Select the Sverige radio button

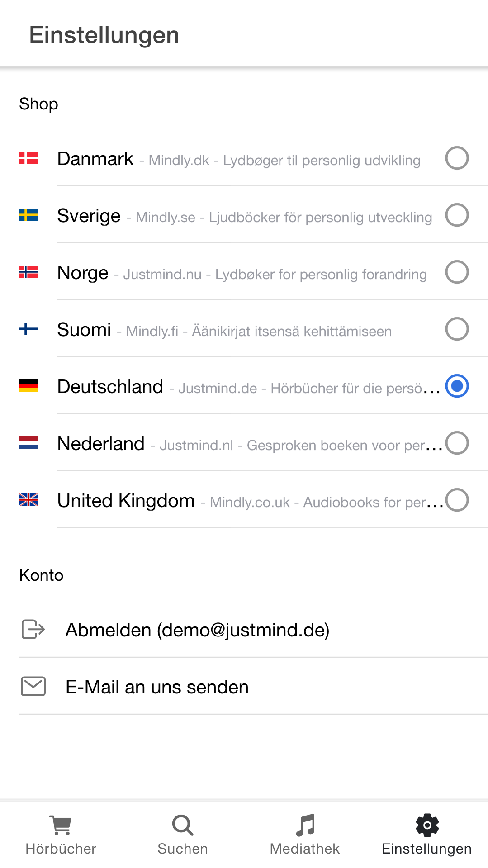pos(457,215)
